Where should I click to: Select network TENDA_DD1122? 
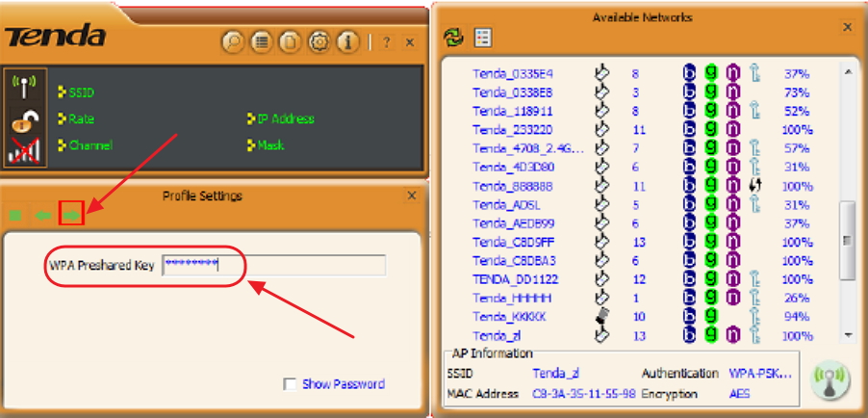pos(516,279)
